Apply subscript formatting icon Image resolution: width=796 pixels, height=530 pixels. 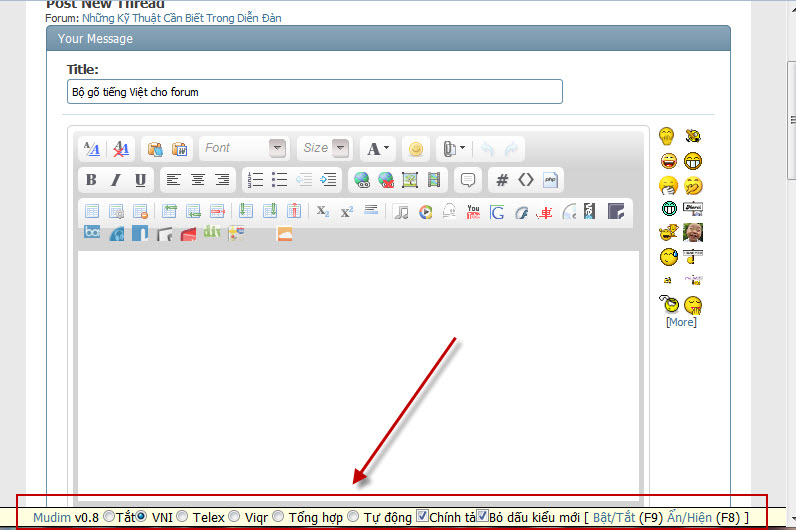(x=322, y=211)
